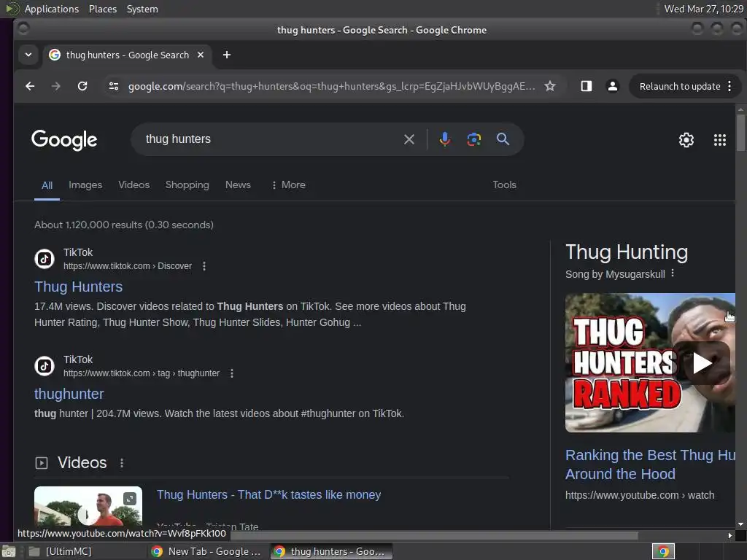Click the Chrome icon in the taskbar tray
The image size is (747, 560).
point(663,551)
